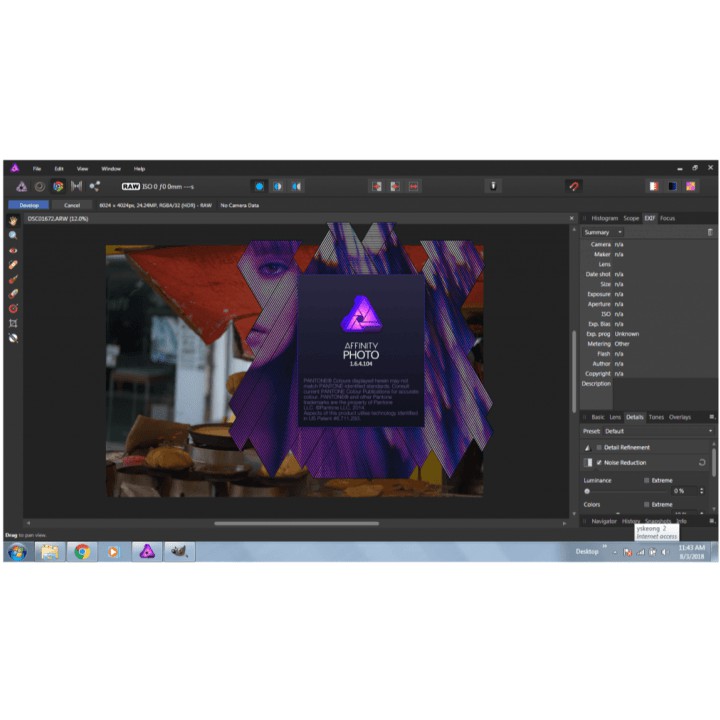This screenshot has height=720, width=720.
Task: Open the File menu
Action: pos(37,168)
